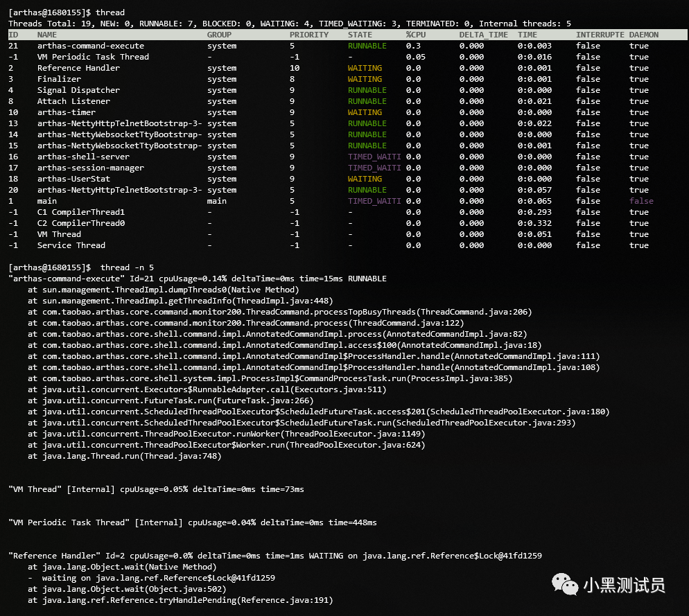Select the arthas-timer thread name
689x616 pixels.
pyautogui.click(x=67, y=112)
